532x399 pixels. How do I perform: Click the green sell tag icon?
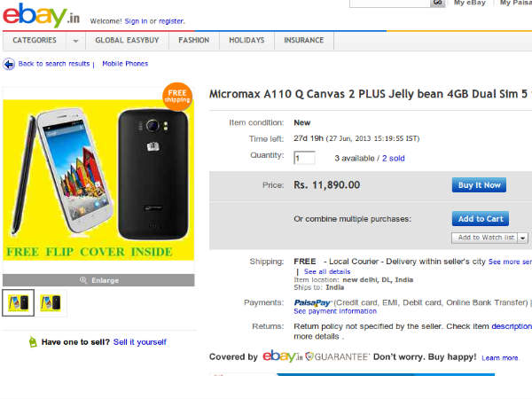point(33,341)
